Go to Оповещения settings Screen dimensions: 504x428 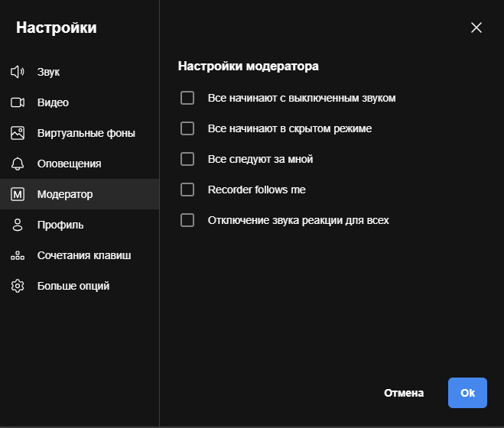pos(80,164)
